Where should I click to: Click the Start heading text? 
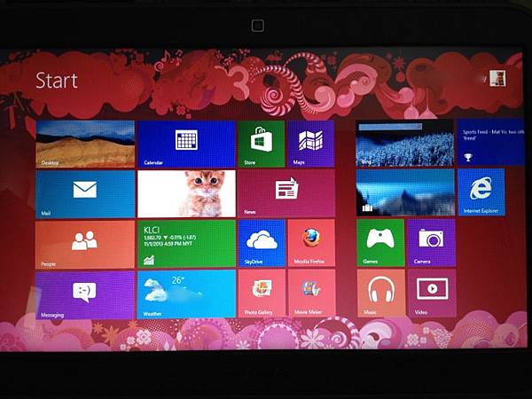click(x=57, y=81)
